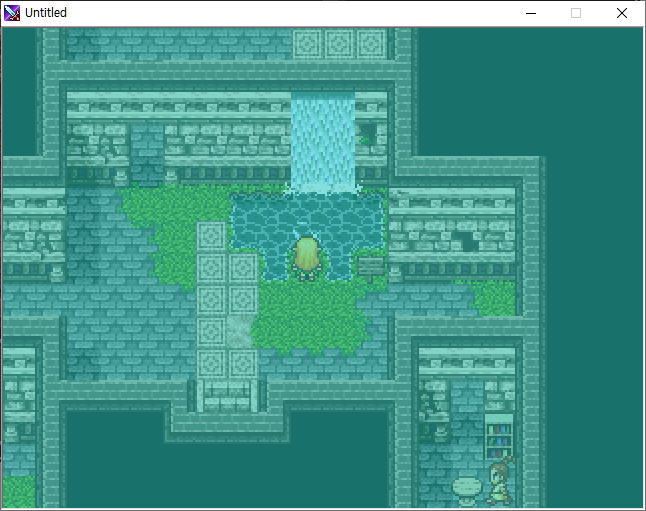Click the waterfall above the pond
The width and height of the screenshot is (646, 511).
click(x=323, y=143)
